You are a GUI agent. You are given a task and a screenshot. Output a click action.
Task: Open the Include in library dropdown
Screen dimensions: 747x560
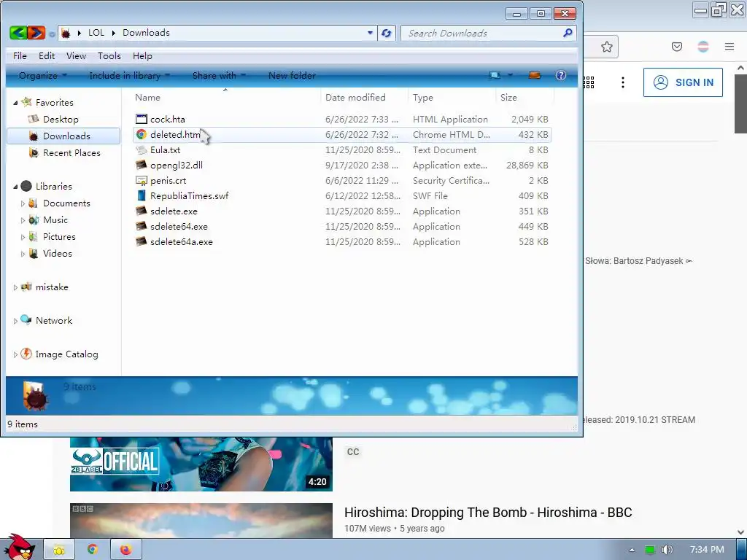click(130, 75)
